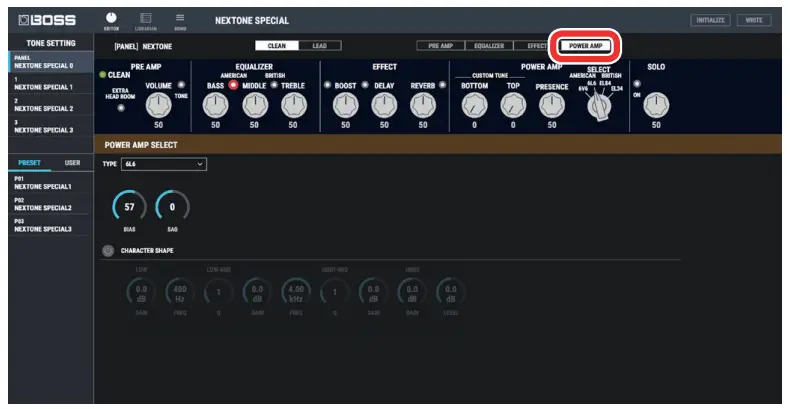This screenshot has width=790, height=409.
Task: Click the NEXTONE SPECIAL title text
Action: pyautogui.click(x=252, y=21)
